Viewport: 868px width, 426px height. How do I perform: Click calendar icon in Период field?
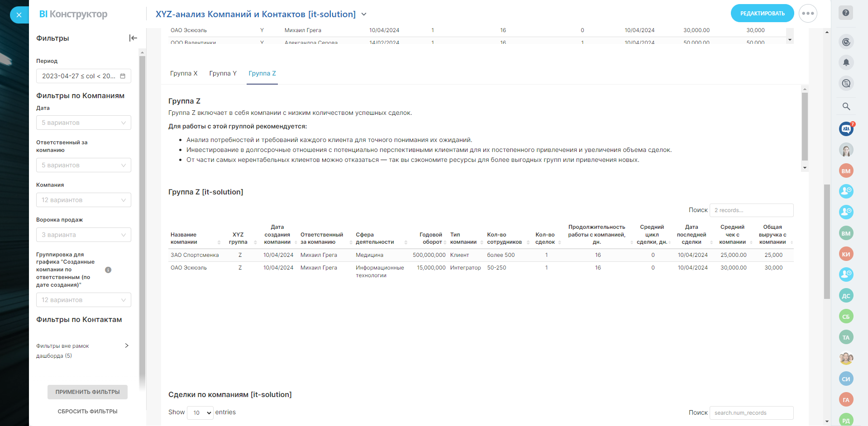coord(123,76)
